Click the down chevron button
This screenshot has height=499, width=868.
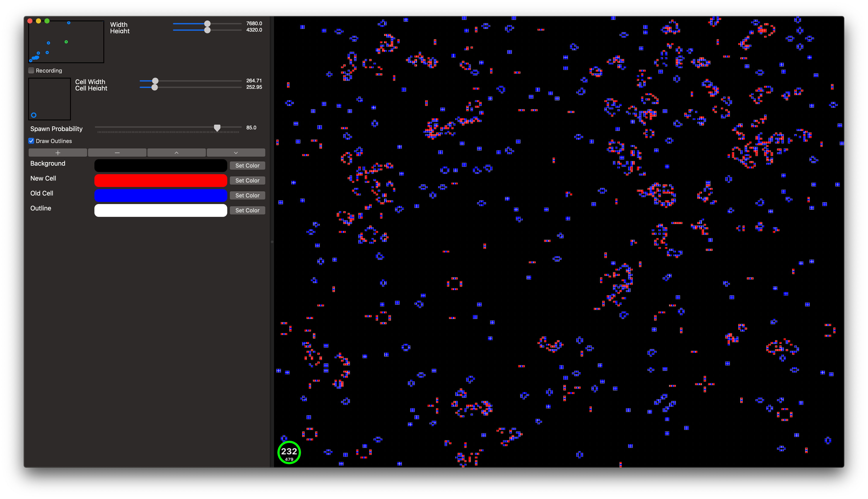(236, 153)
